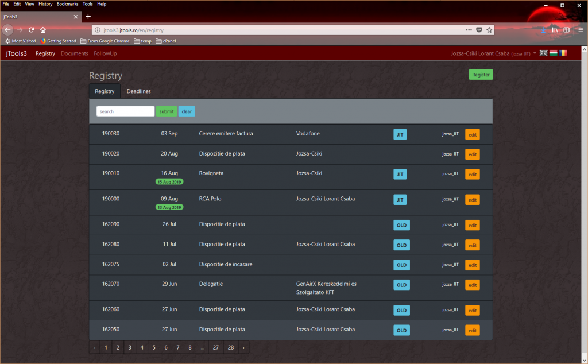Viewport: 588px width, 364px height.
Task: Reload the page with the refresh icon
Action: 31,30
